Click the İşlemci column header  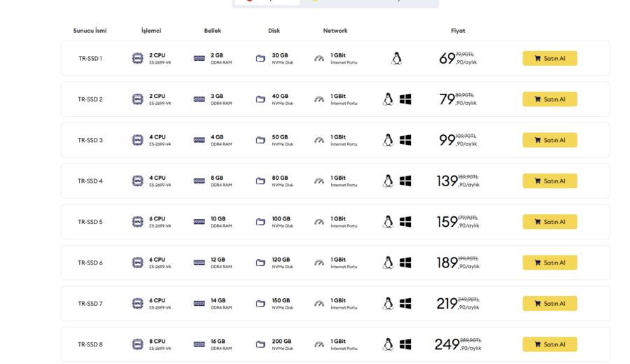coord(151,31)
